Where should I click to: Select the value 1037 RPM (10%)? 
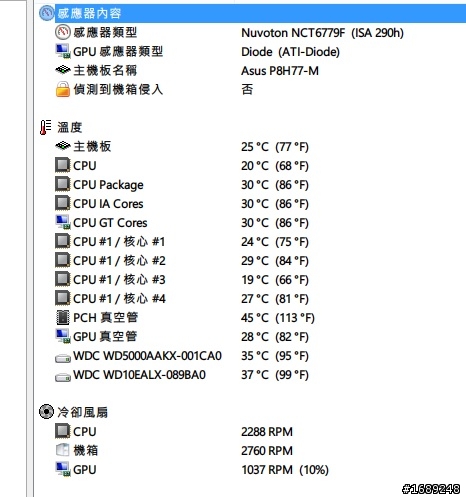285,470
